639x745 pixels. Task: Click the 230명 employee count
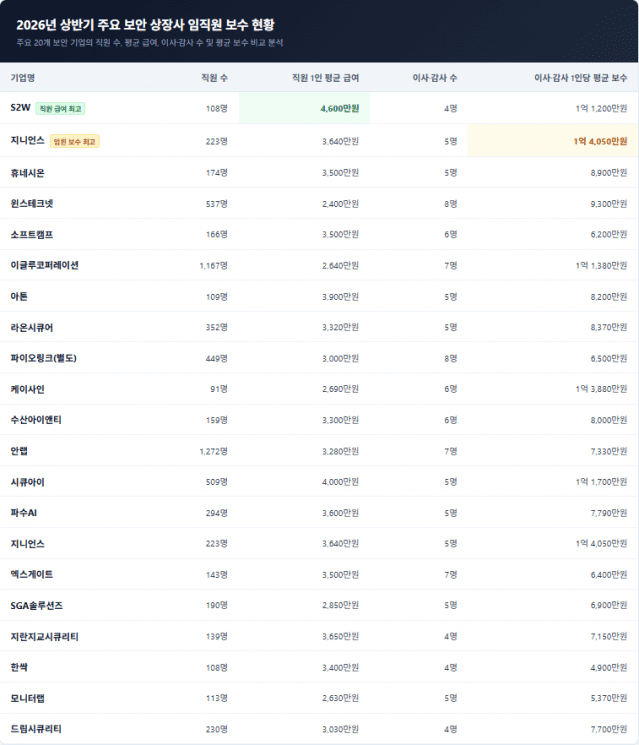(x=217, y=729)
